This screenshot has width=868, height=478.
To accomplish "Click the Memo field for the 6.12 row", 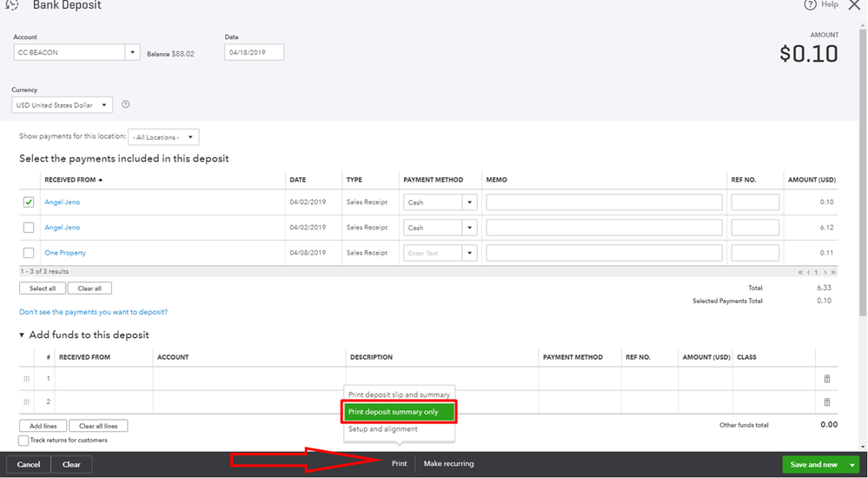I will pyautogui.click(x=604, y=228).
